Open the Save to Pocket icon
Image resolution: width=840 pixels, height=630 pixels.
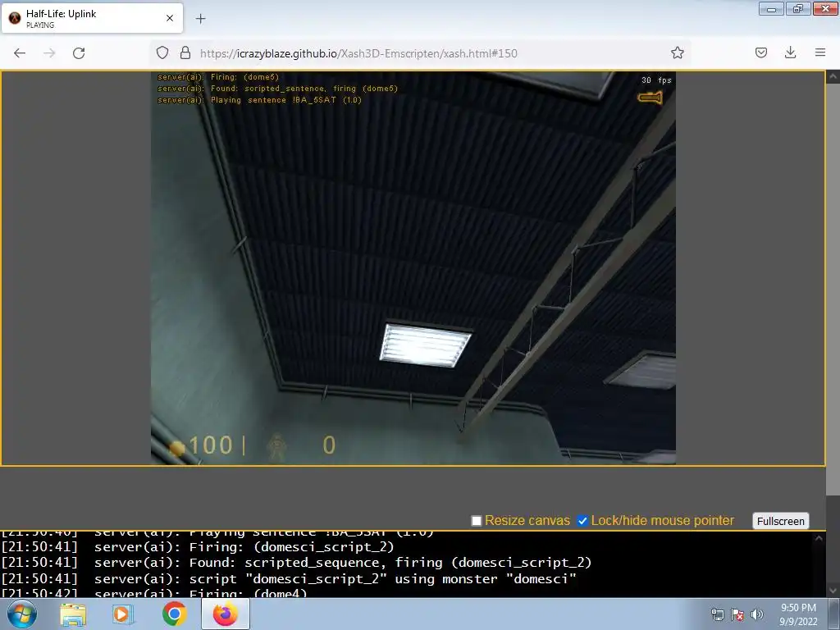[x=760, y=52]
